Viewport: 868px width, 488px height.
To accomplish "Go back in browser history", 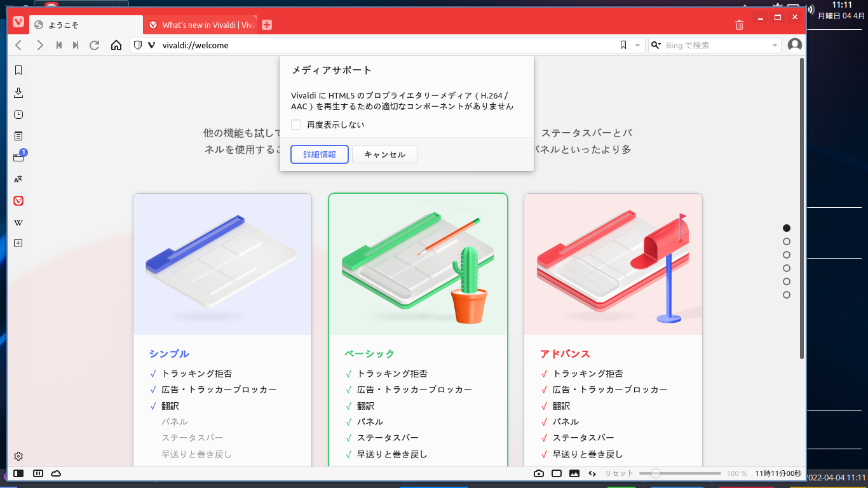I will tap(19, 45).
